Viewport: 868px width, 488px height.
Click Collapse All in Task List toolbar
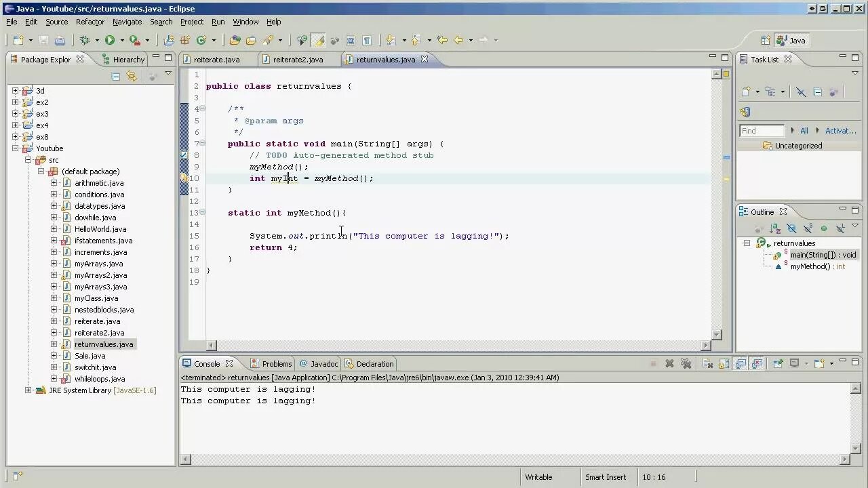click(817, 92)
